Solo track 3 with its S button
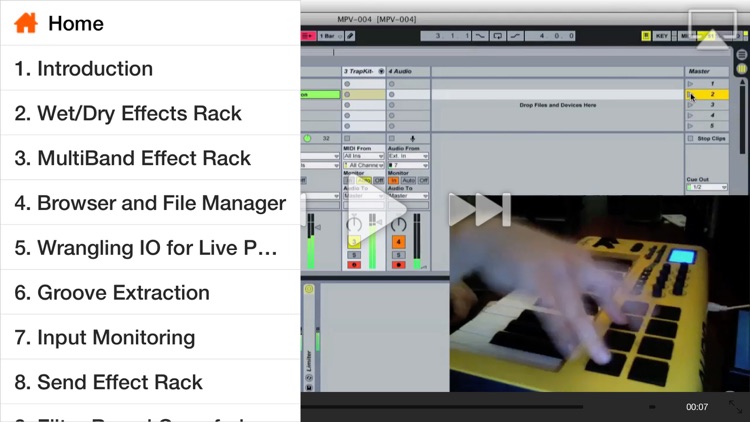Image resolution: width=750 pixels, height=422 pixels. point(354,255)
